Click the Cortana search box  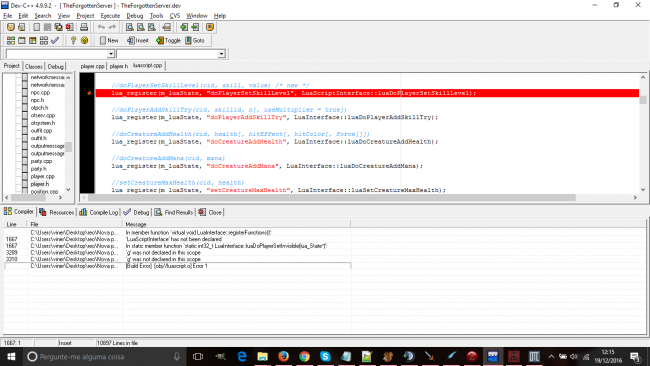(x=104, y=356)
